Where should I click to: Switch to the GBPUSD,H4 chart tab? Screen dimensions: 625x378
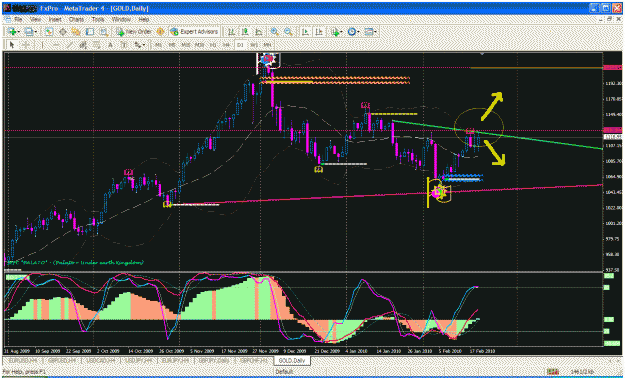tap(61, 360)
